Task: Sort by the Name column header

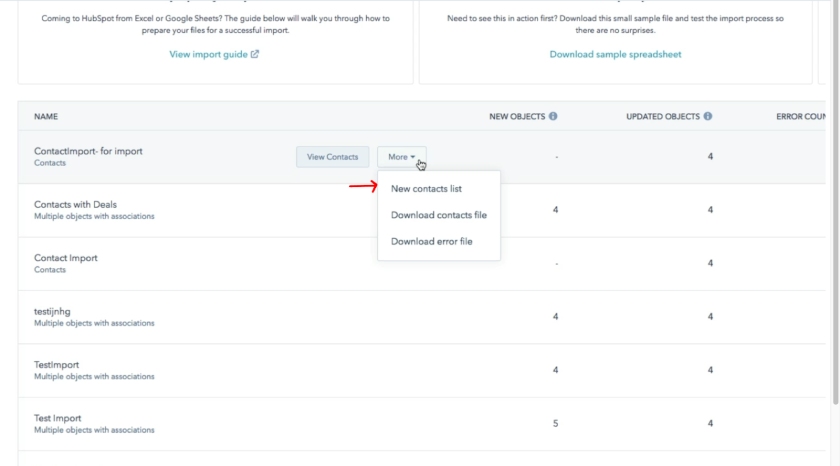Action: (46, 117)
